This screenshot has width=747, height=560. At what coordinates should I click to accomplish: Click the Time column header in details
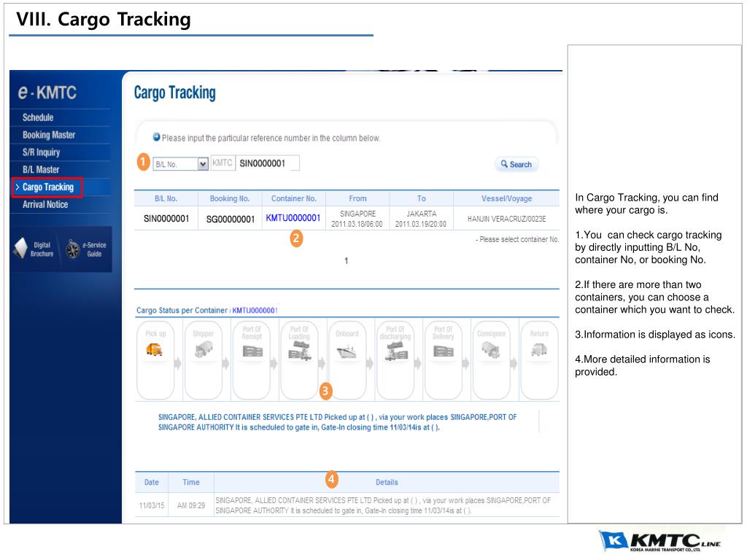[191, 483]
